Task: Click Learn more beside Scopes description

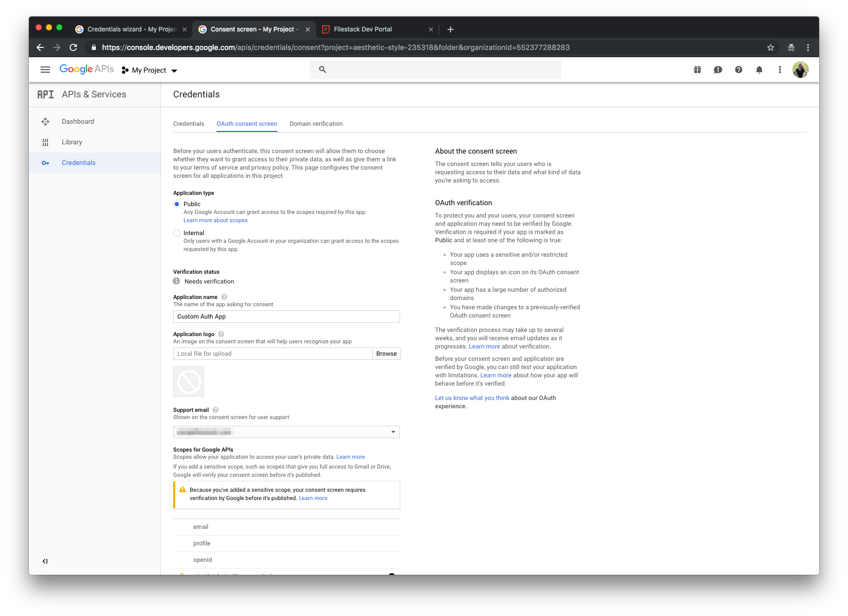Action: click(x=351, y=457)
